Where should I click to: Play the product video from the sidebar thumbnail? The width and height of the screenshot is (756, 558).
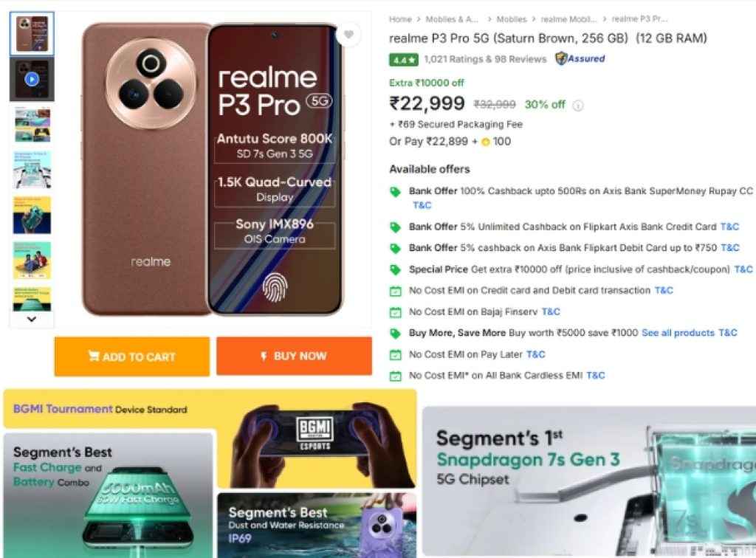click(x=30, y=77)
